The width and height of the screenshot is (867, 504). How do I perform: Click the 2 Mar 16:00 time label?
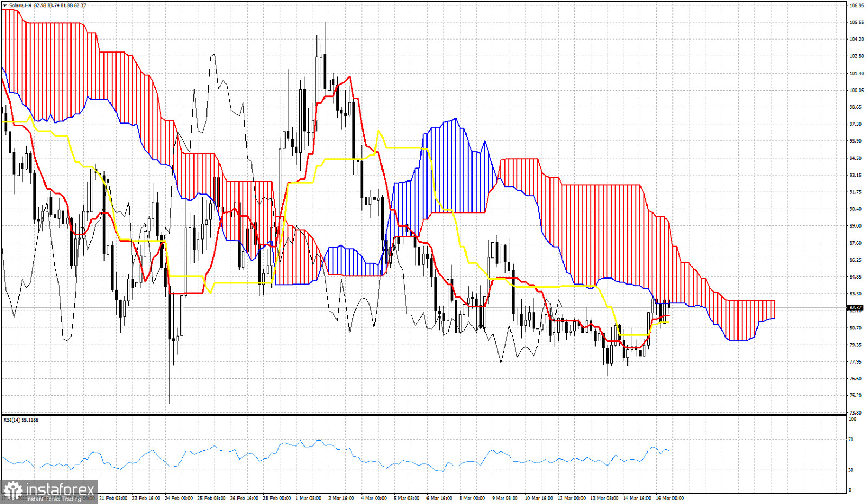tap(341, 498)
